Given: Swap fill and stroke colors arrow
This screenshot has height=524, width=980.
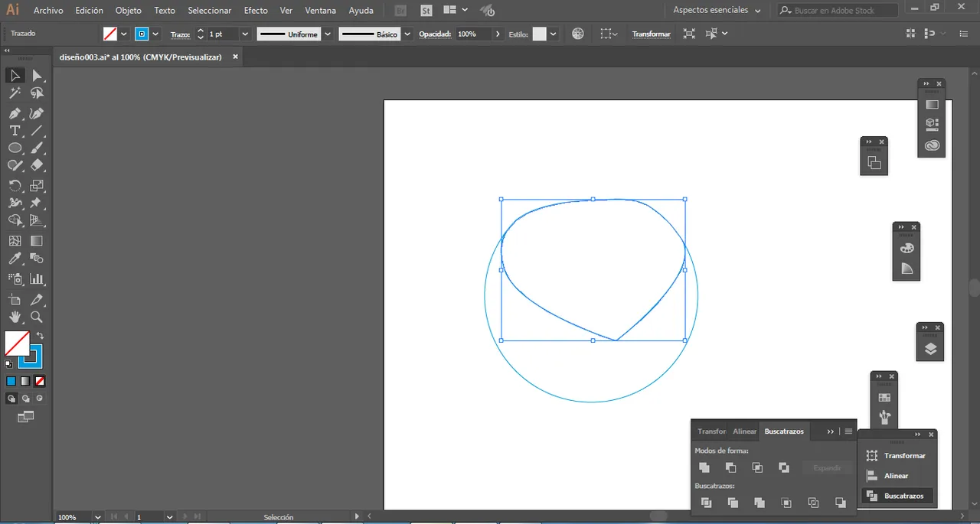Looking at the screenshot, I should pos(40,336).
